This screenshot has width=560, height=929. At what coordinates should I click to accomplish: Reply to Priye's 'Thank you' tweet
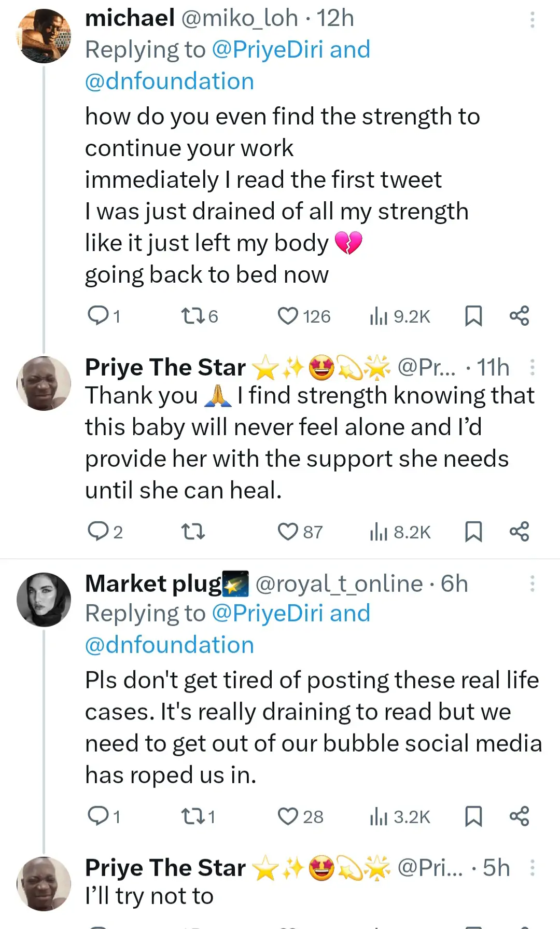point(97,531)
